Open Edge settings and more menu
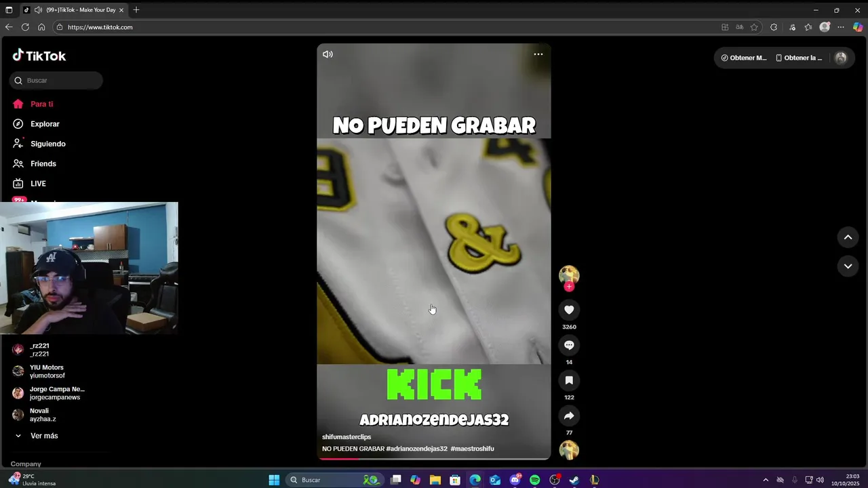The height and width of the screenshot is (488, 868). click(x=841, y=27)
